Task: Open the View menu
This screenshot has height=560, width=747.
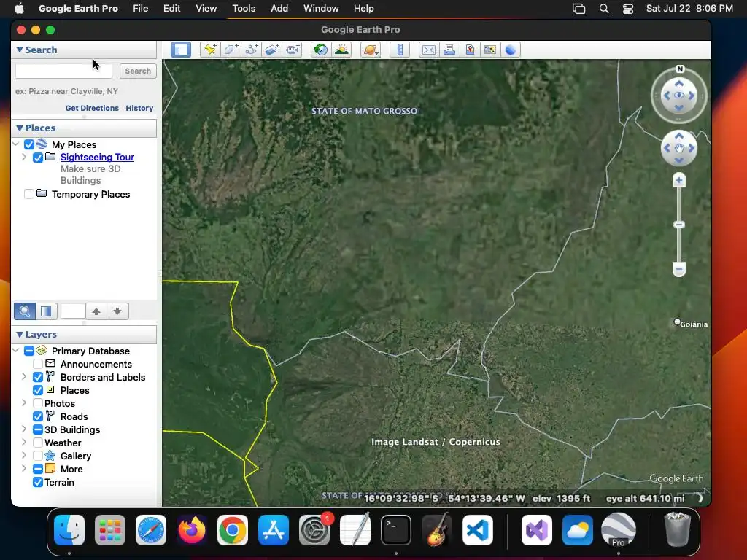Action: (x=206, y=9)
